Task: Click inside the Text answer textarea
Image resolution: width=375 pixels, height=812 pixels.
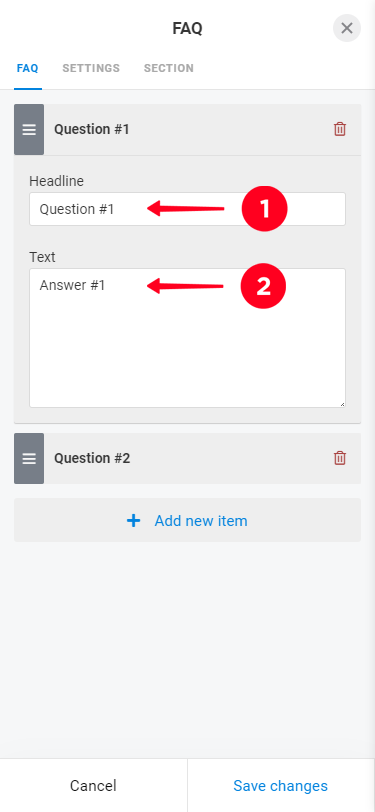Action: tap(188, 338)
